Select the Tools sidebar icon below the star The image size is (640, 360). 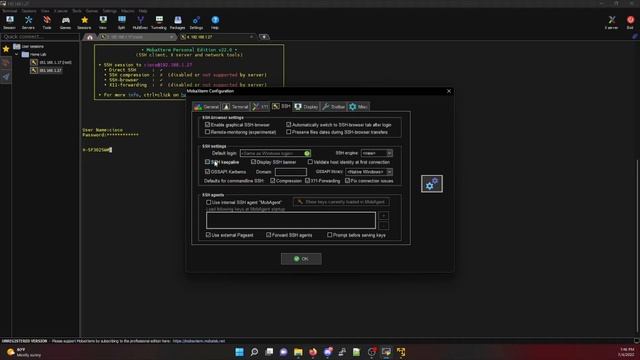coord(6,63)
